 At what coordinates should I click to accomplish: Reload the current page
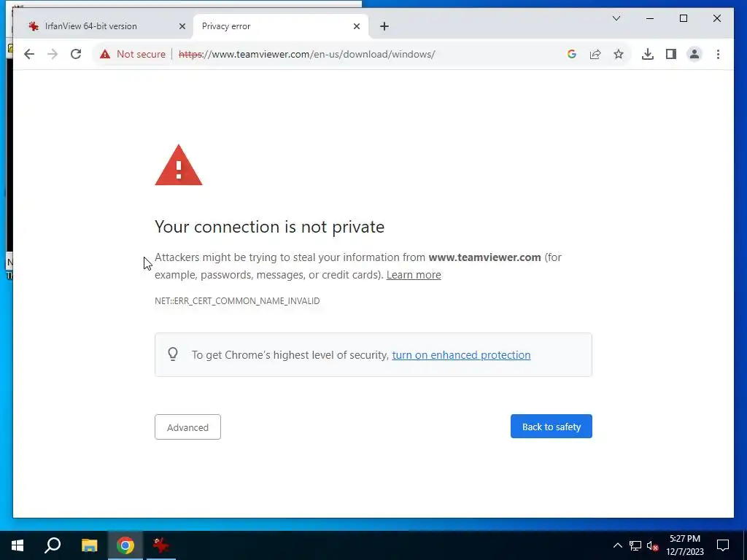coord(76,54)
